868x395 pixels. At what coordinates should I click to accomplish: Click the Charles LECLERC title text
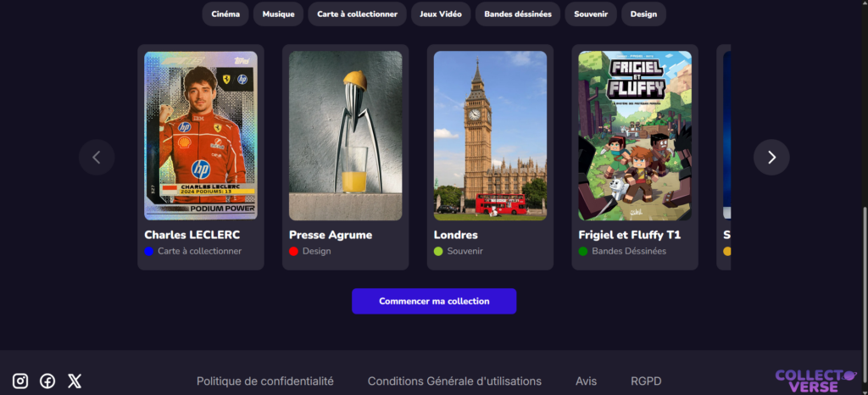(192, 235)
